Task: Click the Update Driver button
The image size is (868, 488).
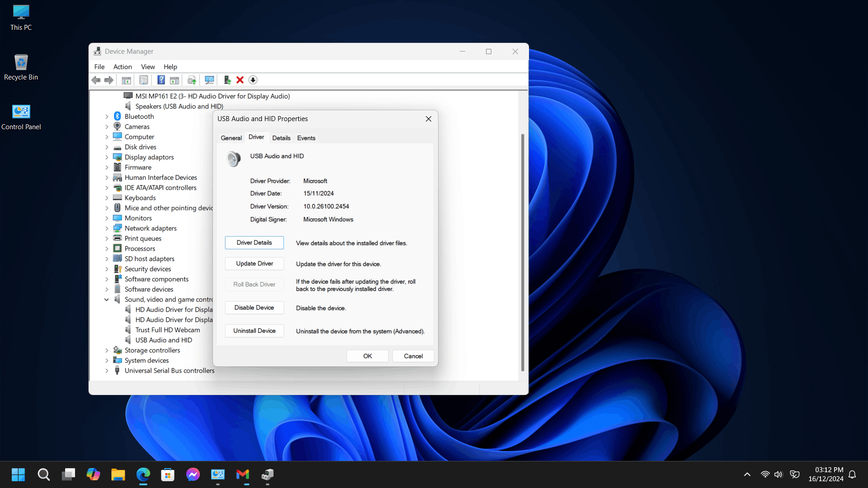Action: coord(255,263)
